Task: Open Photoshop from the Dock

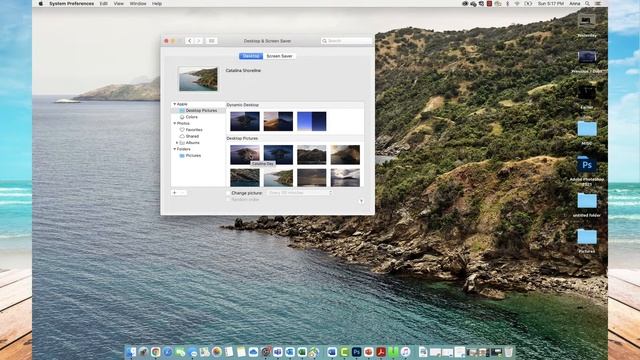Action: click(356, 352)
